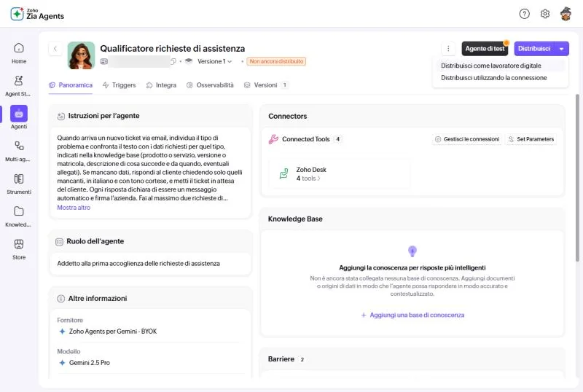Click the Knowledge Base heading
This screenshot has width=583, height=392.
click(x=295, y=219)
